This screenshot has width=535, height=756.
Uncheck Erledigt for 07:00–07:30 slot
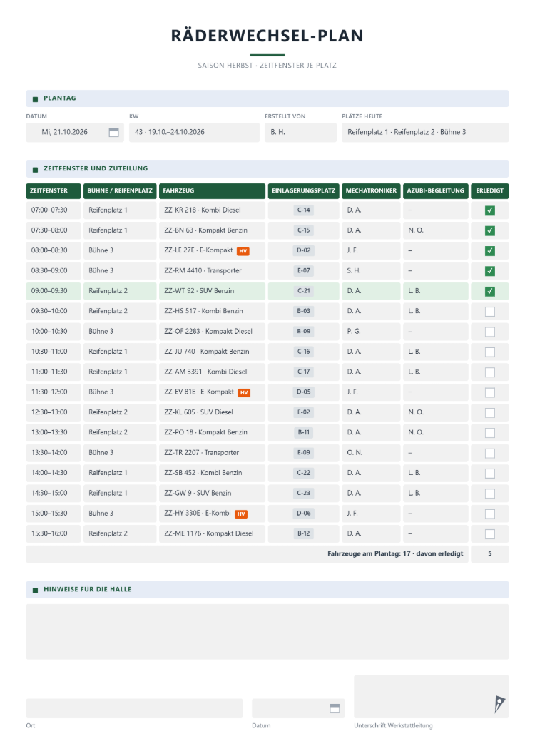tap(489, 210)
